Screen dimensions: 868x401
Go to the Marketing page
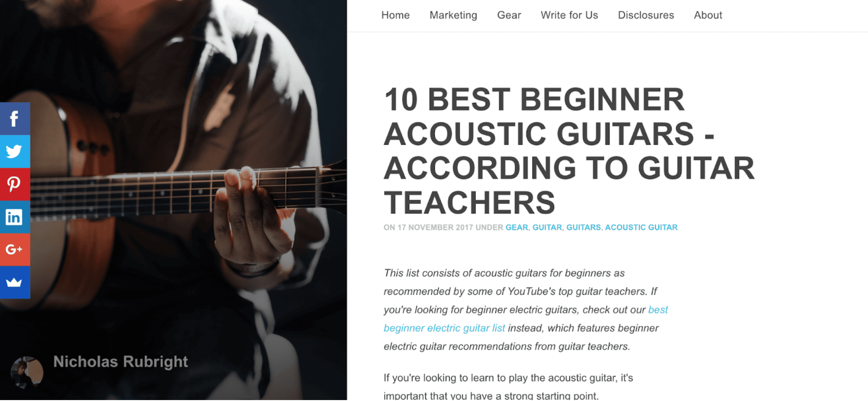[x=453, y=15]
